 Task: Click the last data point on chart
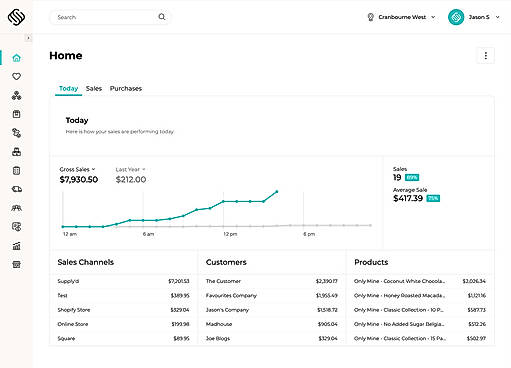click(x=277, y=192)
